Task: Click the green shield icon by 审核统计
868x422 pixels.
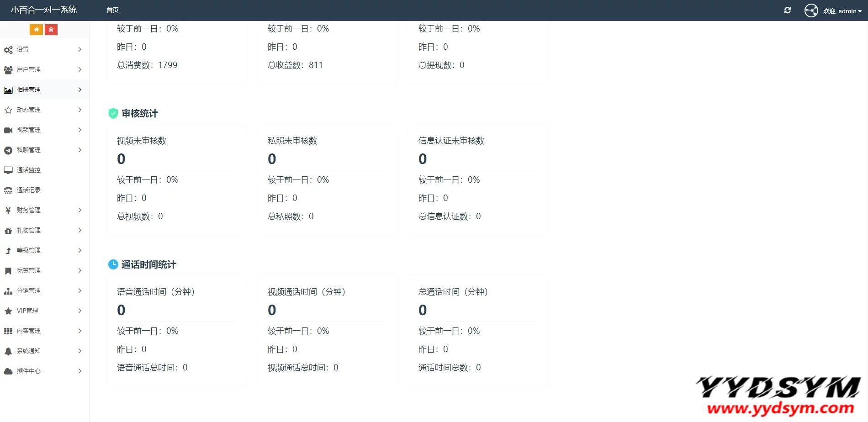Action: tap(113, 113)
